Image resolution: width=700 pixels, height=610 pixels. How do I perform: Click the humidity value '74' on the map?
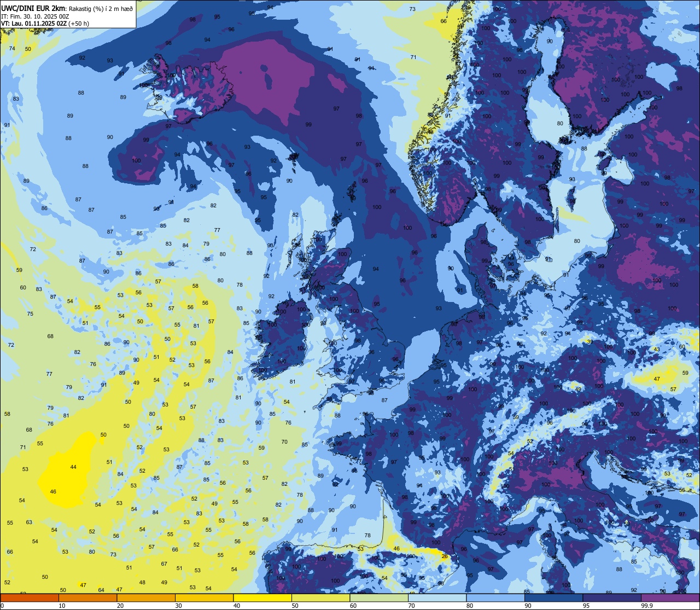point(12,48)
